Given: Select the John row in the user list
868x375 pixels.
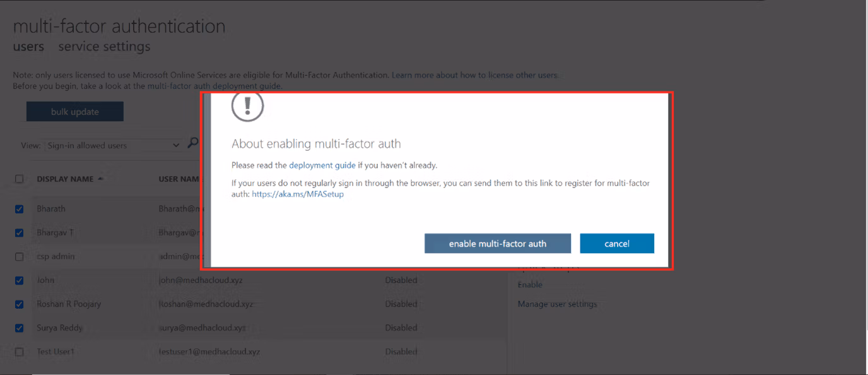Looking at the screenshot, I should pos(45,280).
